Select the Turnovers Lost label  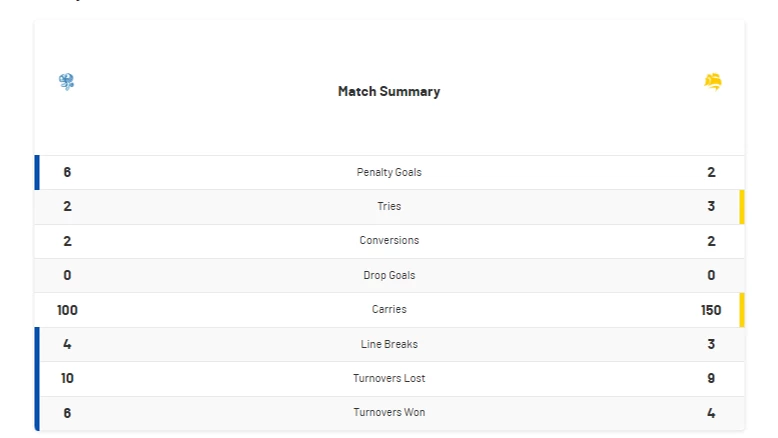pyautogui.click(x=389, y=378)
